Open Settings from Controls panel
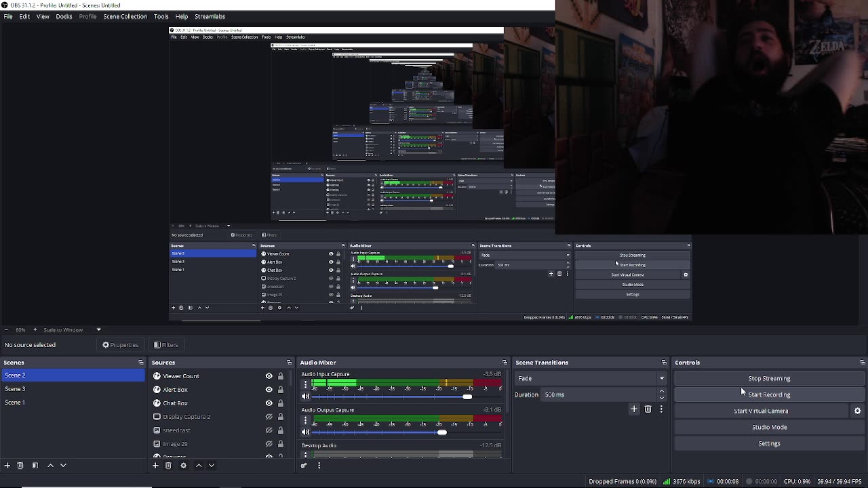 pos(769,443)
